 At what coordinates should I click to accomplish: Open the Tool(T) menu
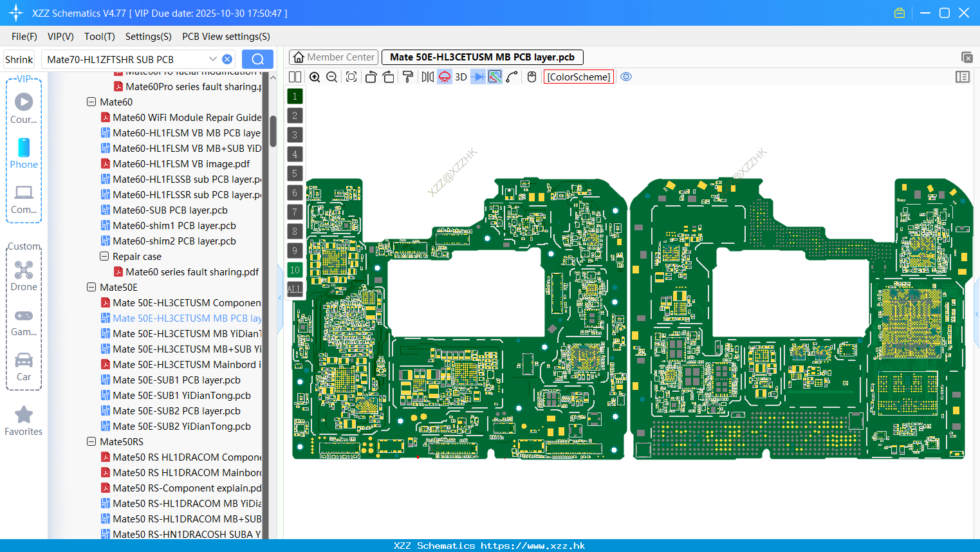[100, 37]
